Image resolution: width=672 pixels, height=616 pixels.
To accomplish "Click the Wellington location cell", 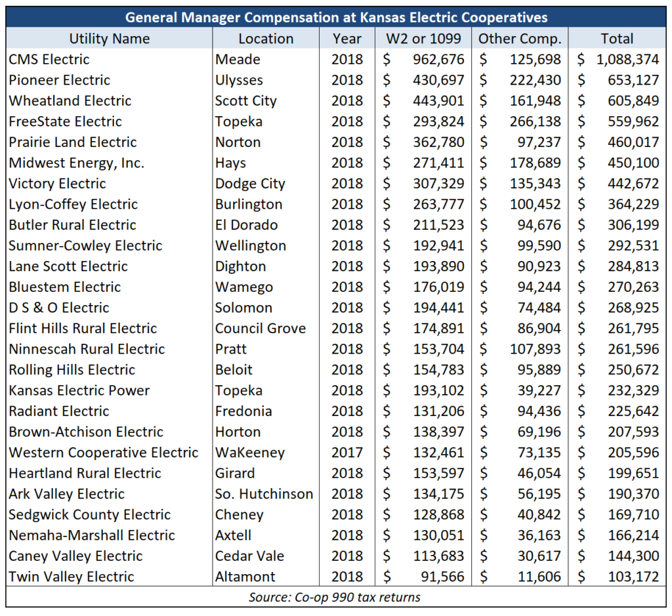I will tap(251, 245).
